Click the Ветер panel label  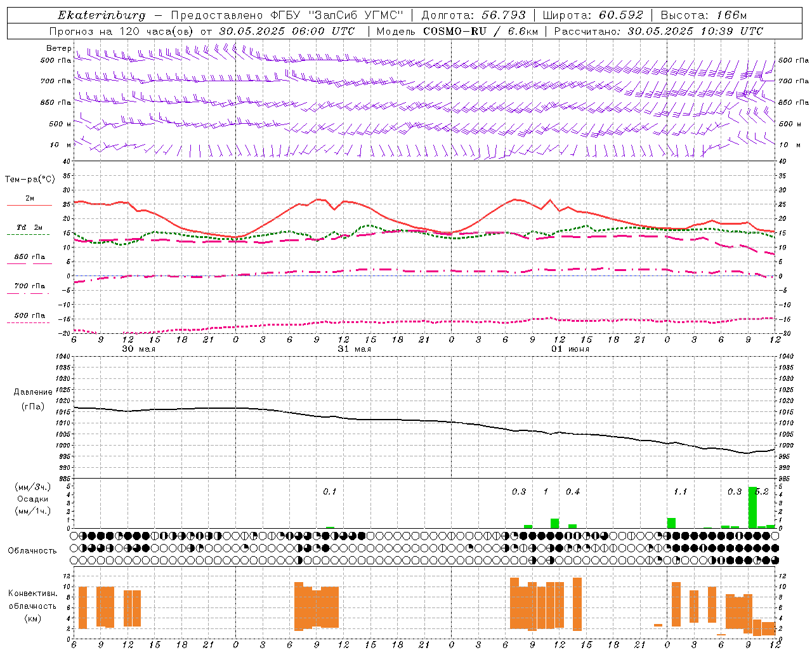click(58, 48)
